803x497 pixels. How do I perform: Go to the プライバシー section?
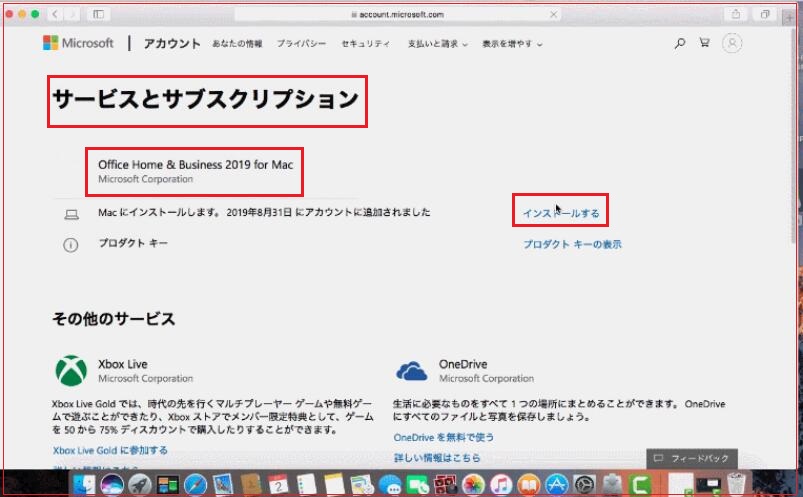coord(301,44)
